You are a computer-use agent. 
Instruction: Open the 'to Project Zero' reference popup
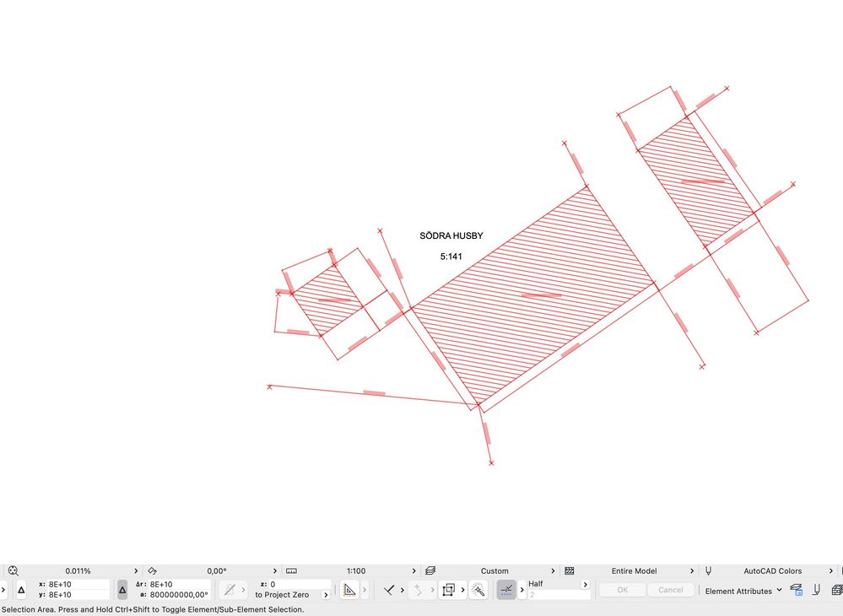coord(325,595)
